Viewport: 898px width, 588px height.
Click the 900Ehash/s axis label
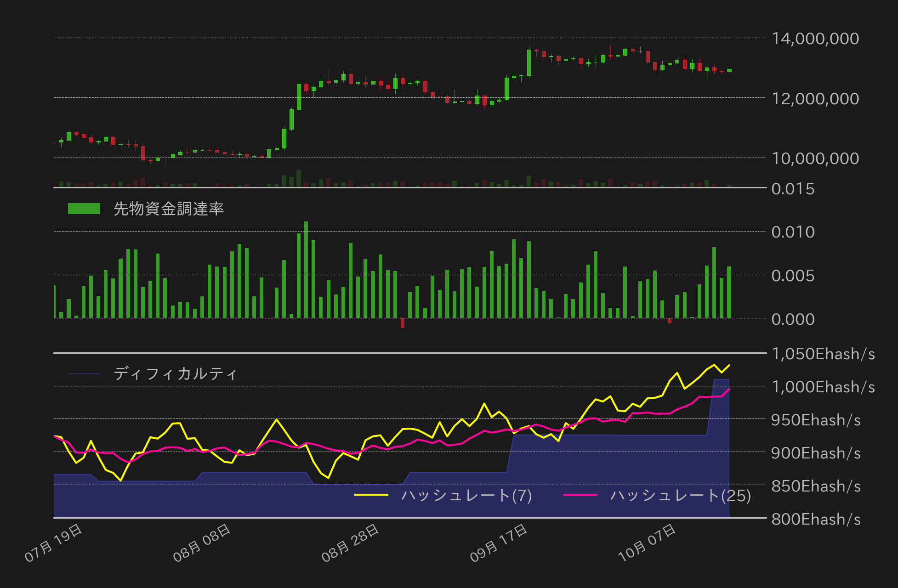(816, 453)
